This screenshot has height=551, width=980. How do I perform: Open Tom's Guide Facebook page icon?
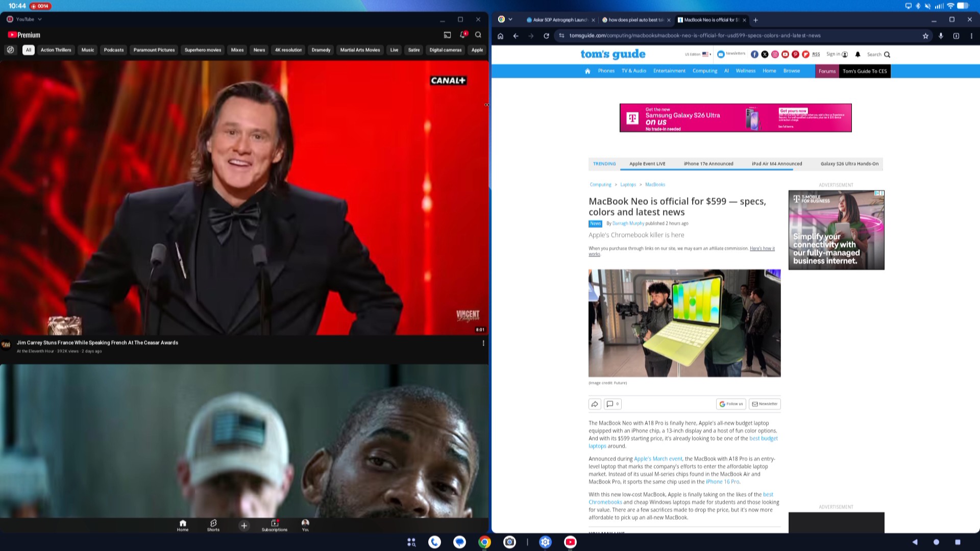755,54
